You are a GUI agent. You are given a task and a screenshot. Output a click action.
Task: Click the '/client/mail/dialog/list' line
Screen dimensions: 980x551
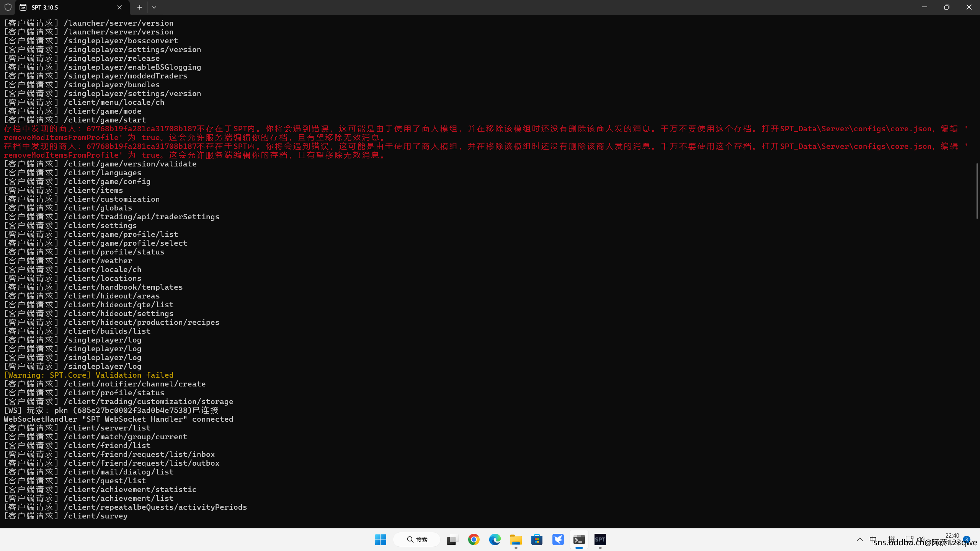(x=89, y=472)
